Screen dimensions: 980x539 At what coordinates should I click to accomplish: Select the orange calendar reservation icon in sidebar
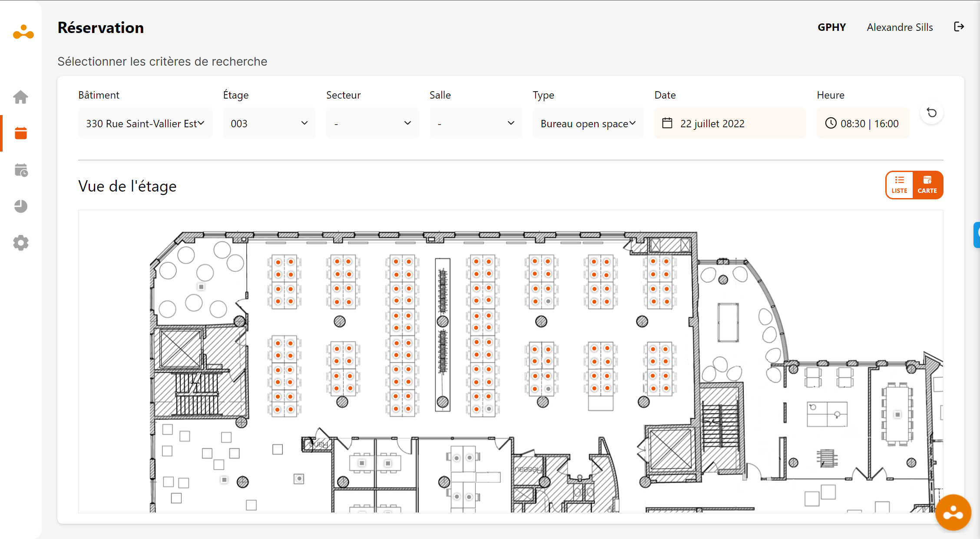[20, 133]
